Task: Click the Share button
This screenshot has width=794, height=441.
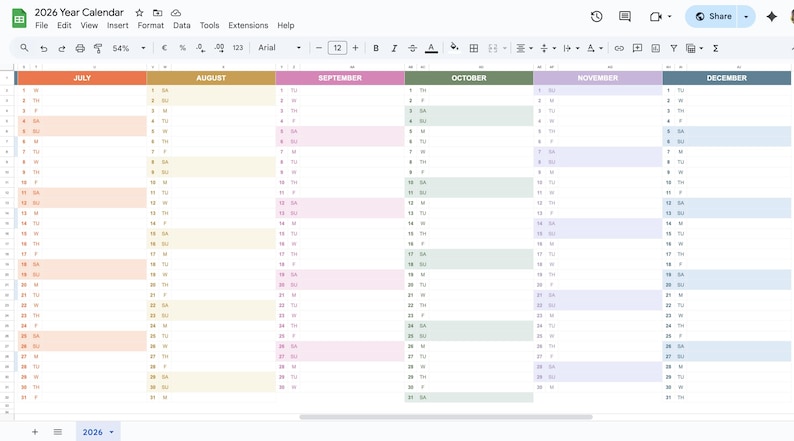Action: (x=713, y=17)
